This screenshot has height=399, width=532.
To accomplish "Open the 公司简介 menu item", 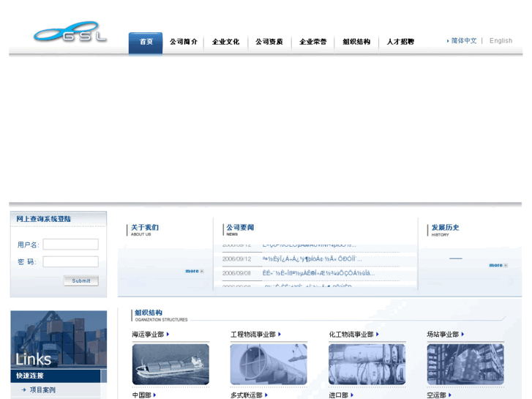I will coord(184,42).
